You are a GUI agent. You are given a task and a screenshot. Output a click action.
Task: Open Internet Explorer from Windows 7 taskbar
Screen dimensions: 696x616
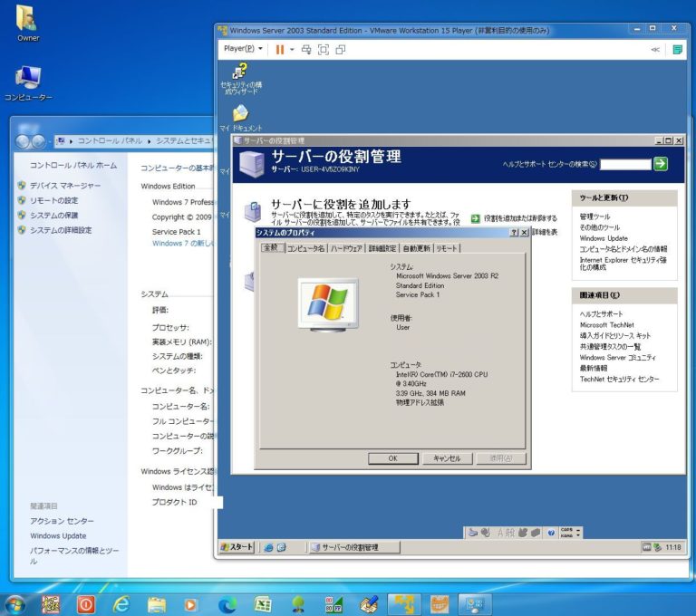point(121,604)
